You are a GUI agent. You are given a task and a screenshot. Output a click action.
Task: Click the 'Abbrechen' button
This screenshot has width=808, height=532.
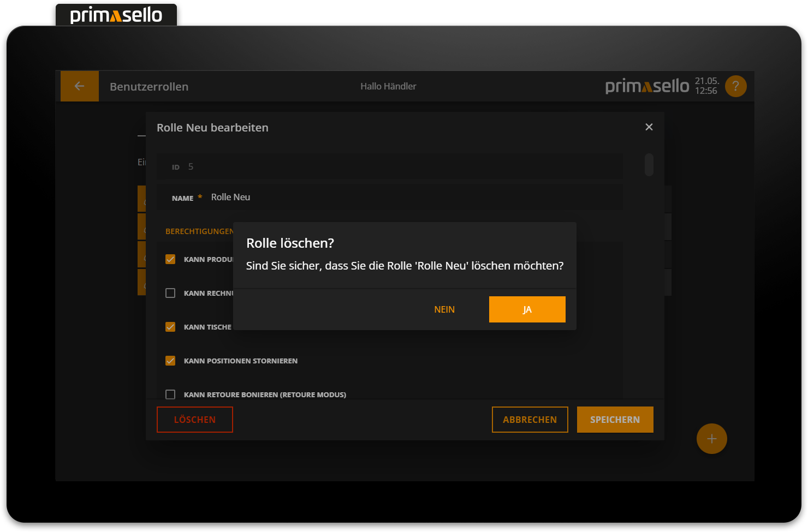530,420
